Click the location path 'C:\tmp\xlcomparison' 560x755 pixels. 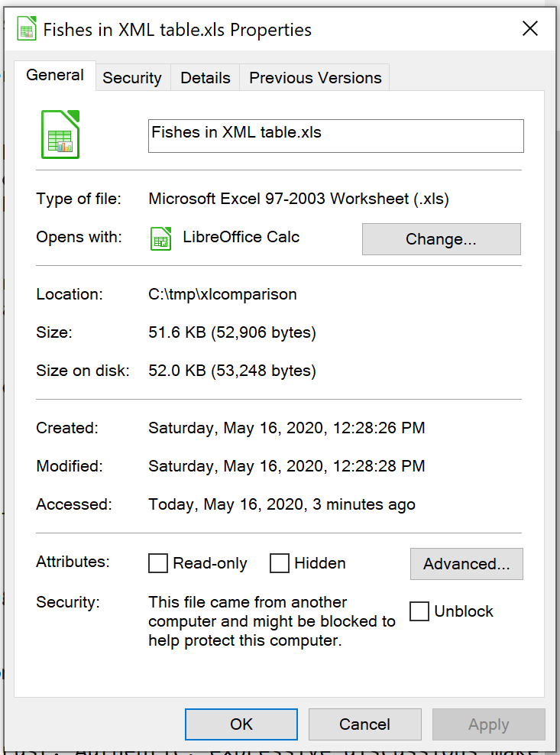(x=222, y=294)
